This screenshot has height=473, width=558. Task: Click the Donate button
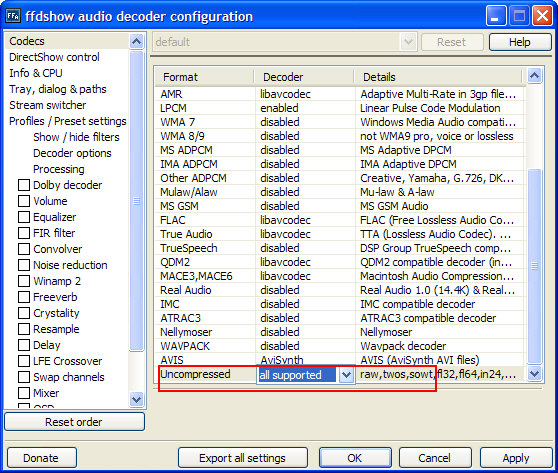tap(41, 458)
